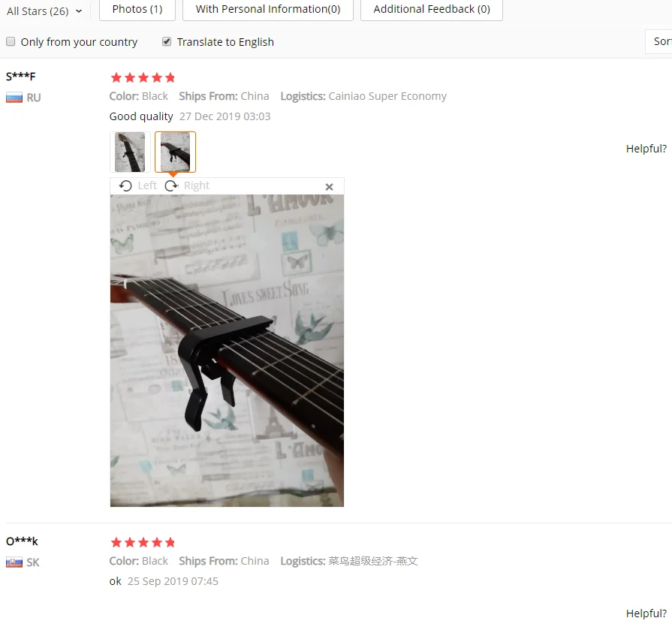
Task: Click the Slovakia flag icon beside SK
Action: (x=14, y=562)
